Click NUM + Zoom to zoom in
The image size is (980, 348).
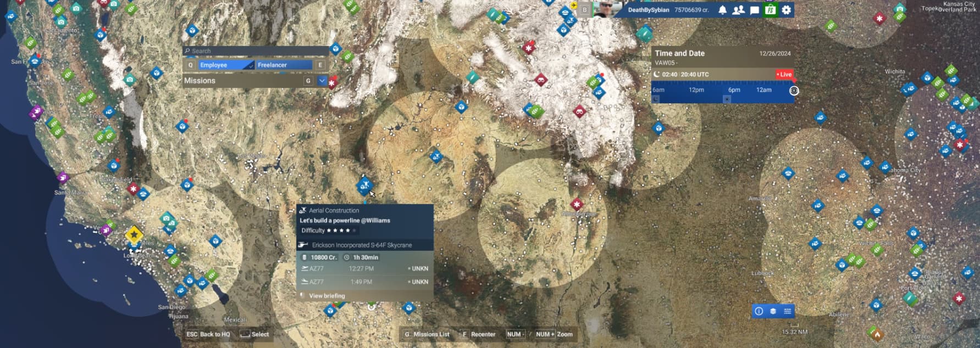pyautogui.click(x=555, y=334)
